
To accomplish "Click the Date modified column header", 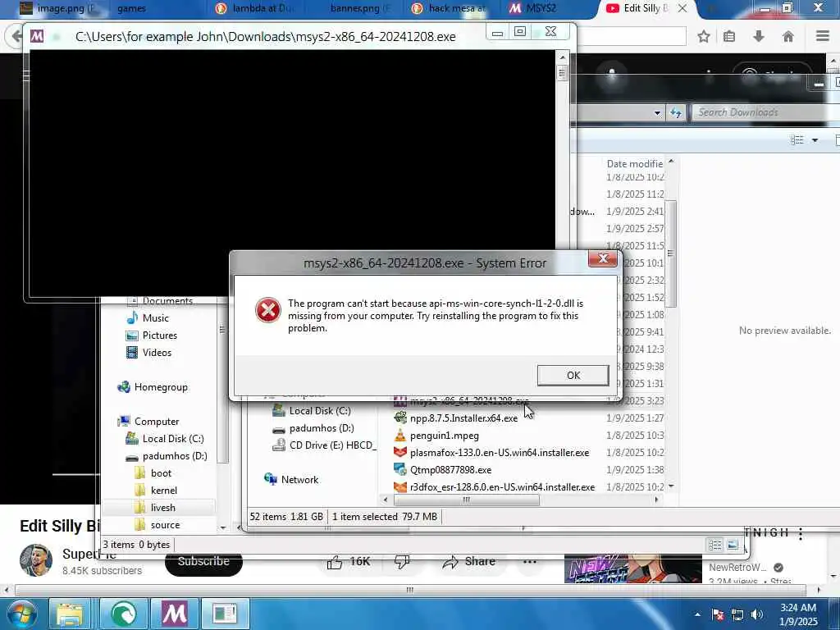I will tap(635, 163).
